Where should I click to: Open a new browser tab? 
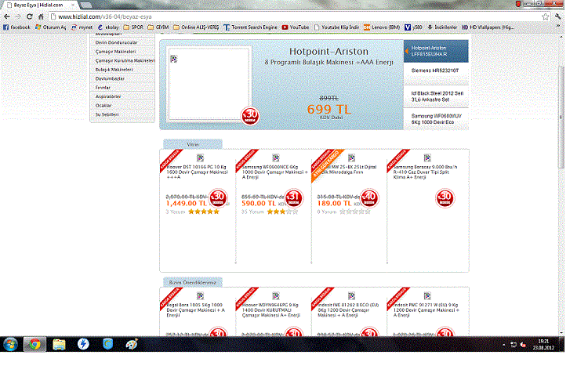pos(86,5)
